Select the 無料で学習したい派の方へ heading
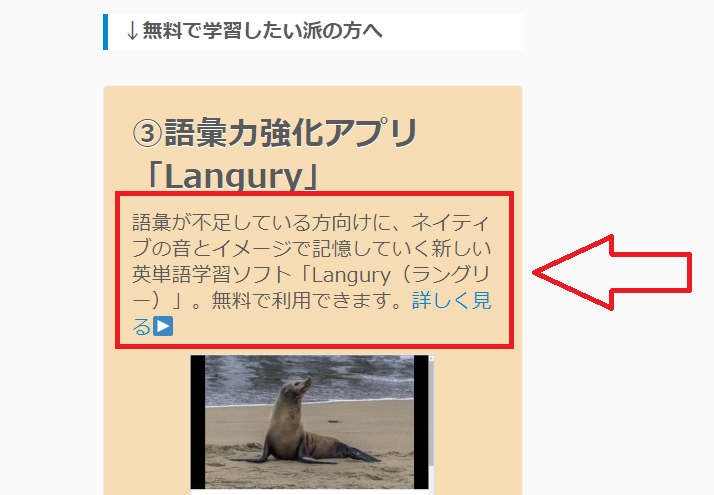 click(x=262, y=31)
